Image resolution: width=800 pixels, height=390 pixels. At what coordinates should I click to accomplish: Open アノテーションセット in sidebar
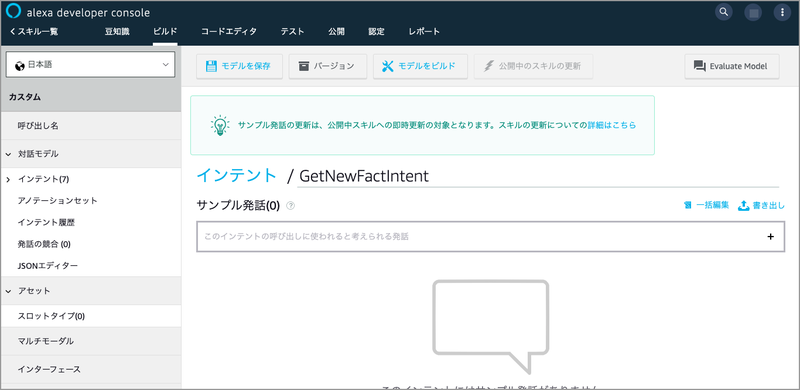coord(58,201)
